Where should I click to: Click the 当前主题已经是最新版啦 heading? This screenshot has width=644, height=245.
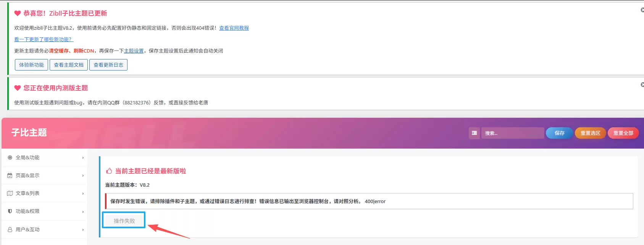pos(150,171)
